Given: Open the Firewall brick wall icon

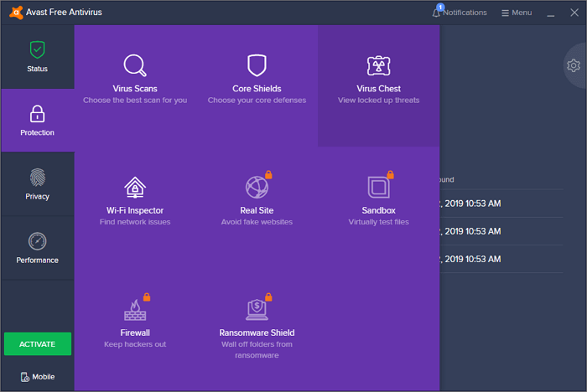Looking at the screenshot, I should (x=135, y=310).
